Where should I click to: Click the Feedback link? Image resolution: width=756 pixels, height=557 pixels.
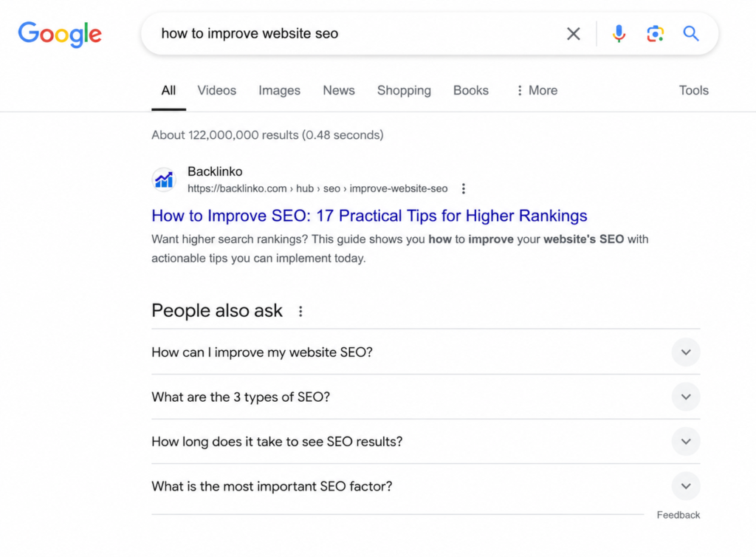pos(678,515)
